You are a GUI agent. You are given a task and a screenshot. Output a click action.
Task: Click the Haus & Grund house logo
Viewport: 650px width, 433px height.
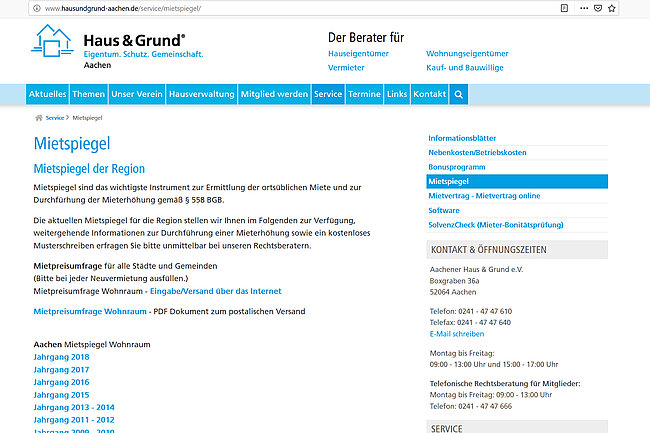click(x=53, y=45)
